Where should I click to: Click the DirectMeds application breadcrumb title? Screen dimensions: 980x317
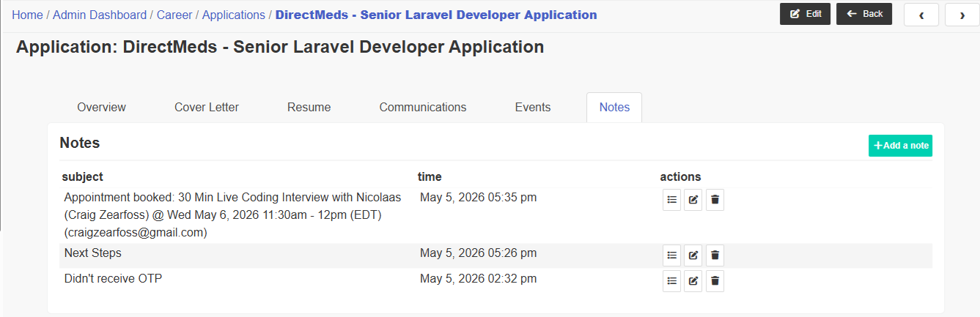tap(436, 15)
